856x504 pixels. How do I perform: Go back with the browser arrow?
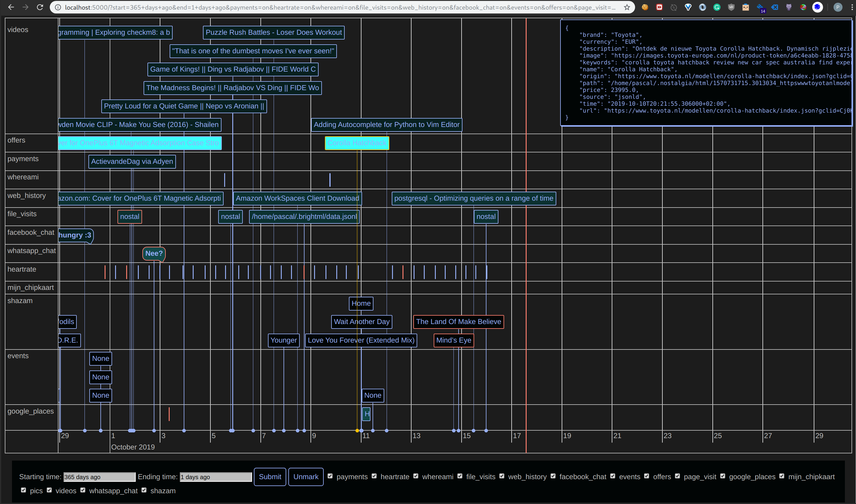(x=11, y=7)
